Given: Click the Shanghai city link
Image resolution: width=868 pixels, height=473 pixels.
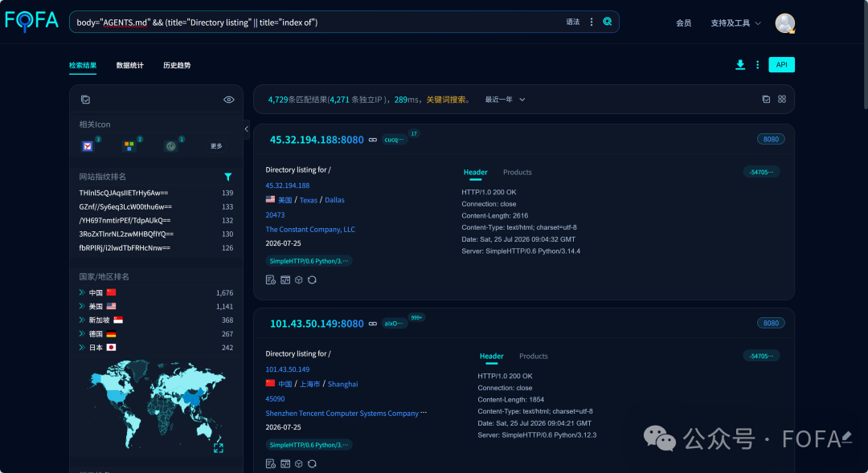Looking at the screenshot, I should coord(342,385).
